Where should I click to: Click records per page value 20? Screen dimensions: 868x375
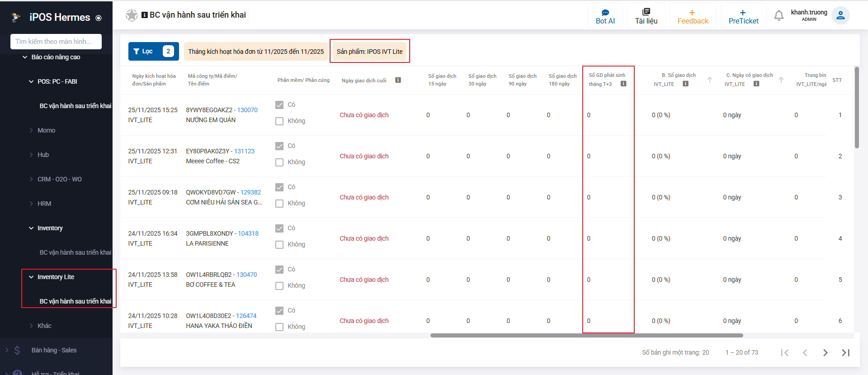click(x=705, y=352)
